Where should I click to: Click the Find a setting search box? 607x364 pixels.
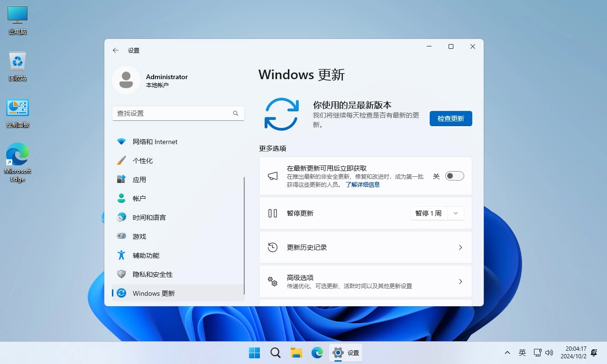coord(174,113)
